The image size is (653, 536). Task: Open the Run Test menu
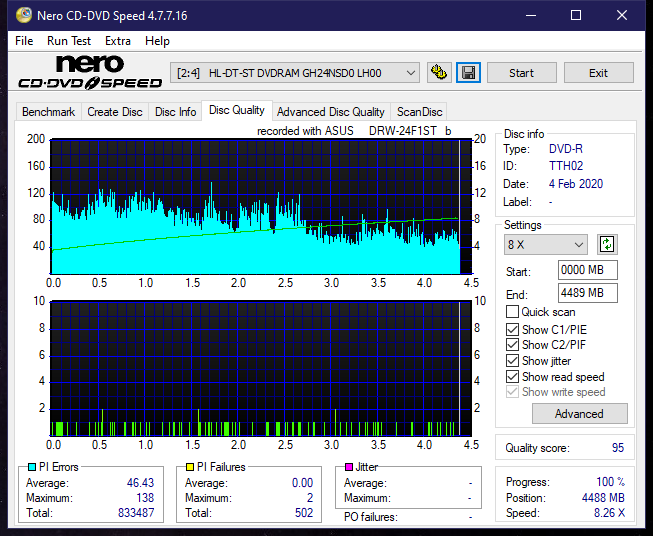pyautogui.click(x=69, y=41)
